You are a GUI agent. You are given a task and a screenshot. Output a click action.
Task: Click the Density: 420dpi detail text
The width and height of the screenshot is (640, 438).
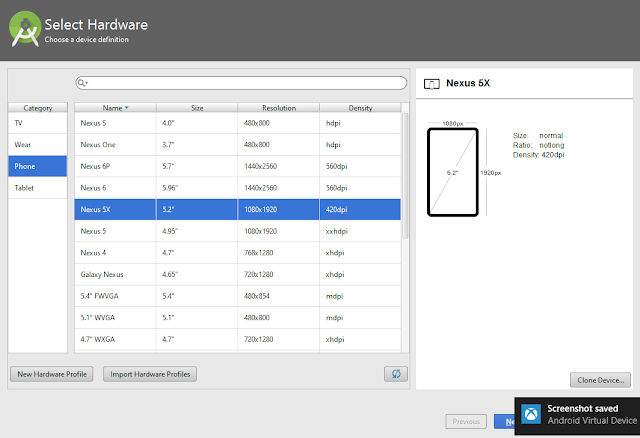pyautogui.click(x=538, y=155)
